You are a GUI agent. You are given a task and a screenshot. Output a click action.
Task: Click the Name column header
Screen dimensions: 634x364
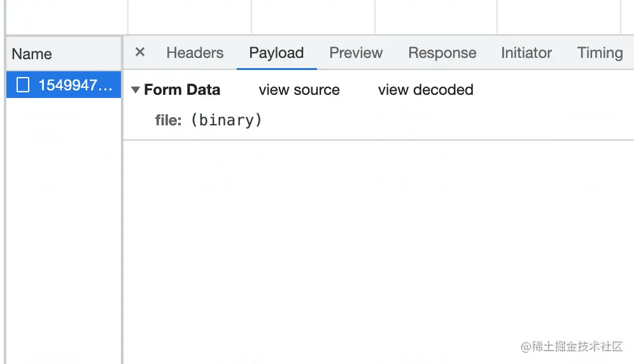(32, 54)
